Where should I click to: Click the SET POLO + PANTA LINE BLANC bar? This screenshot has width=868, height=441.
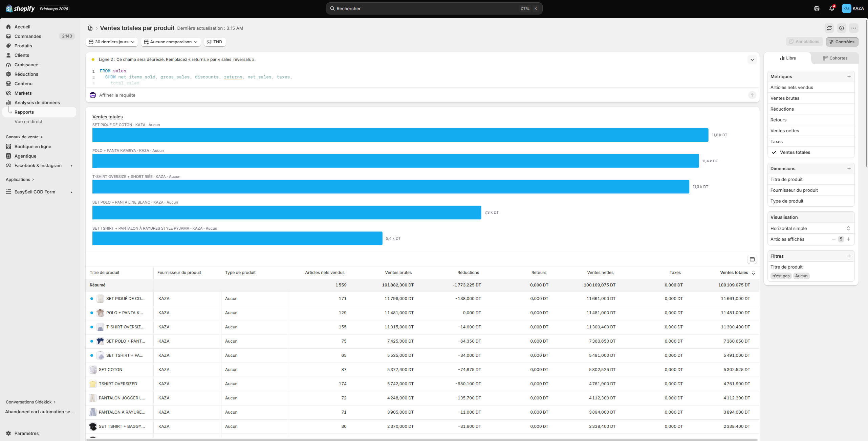point(287,212)
